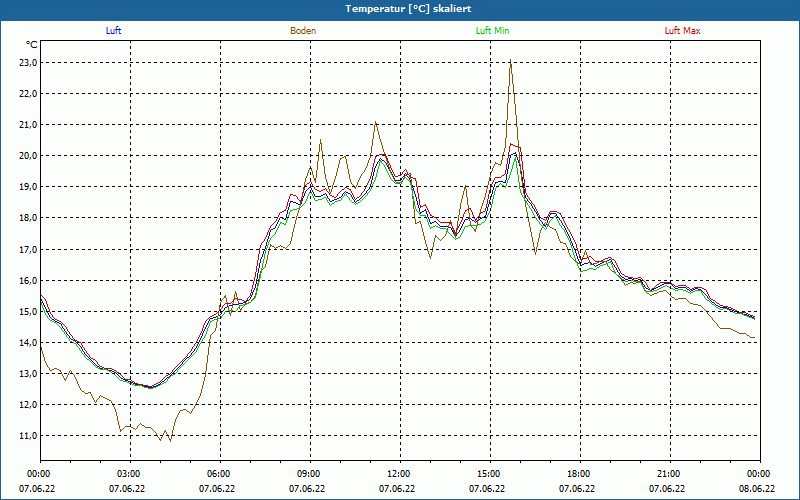
Task: Click the 18,0 y-axis value
Action: (29, 218)
